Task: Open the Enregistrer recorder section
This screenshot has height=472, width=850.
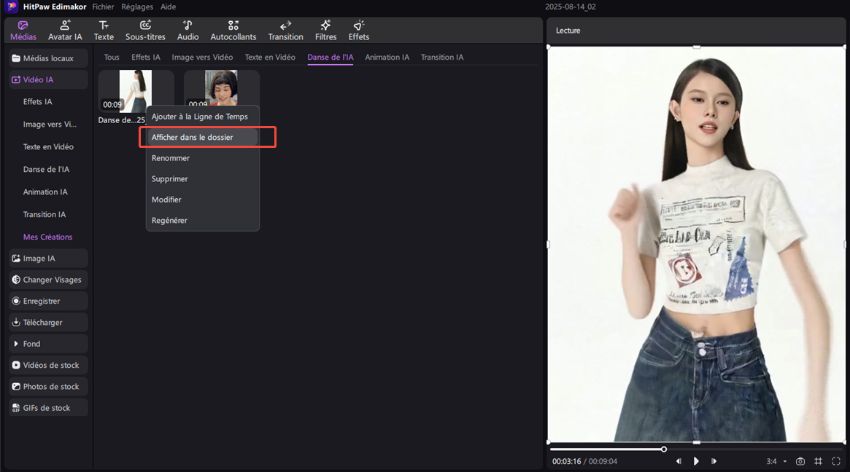Action: click(x=48, y=301)
